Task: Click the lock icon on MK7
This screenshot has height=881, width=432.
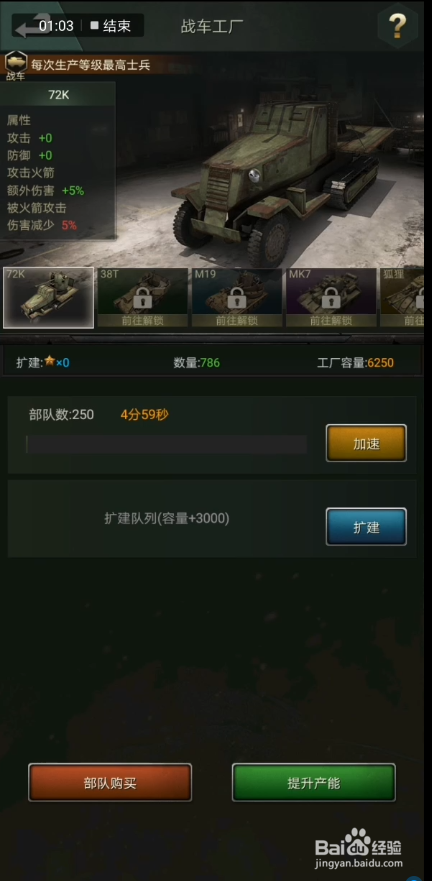Action: pyautogui.click(x=331, y=298)
